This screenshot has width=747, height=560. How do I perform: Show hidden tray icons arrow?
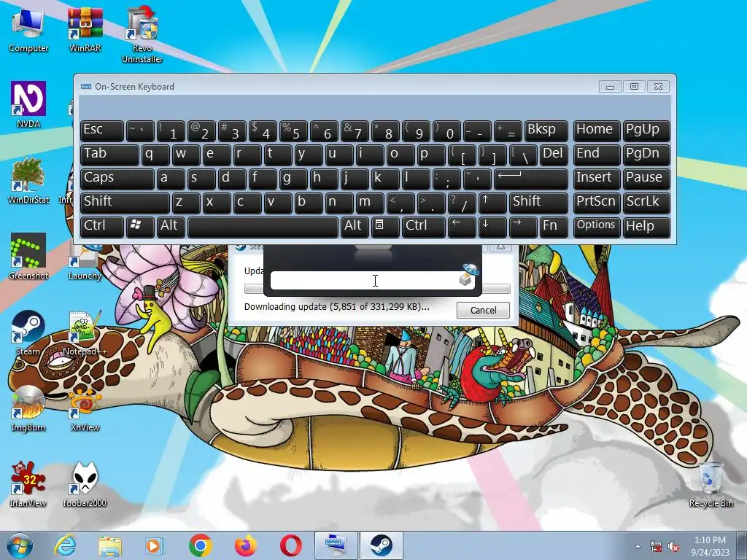coord(638,546)
